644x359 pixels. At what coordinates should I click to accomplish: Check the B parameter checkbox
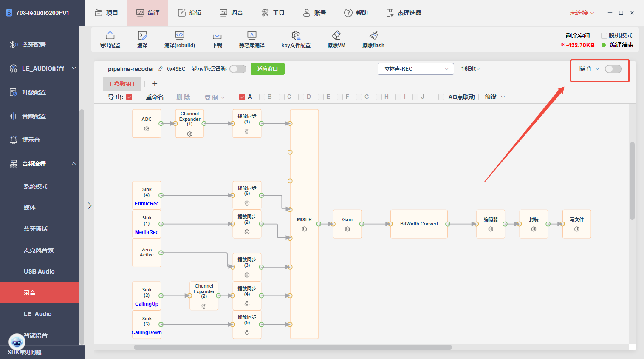(262, 97)
